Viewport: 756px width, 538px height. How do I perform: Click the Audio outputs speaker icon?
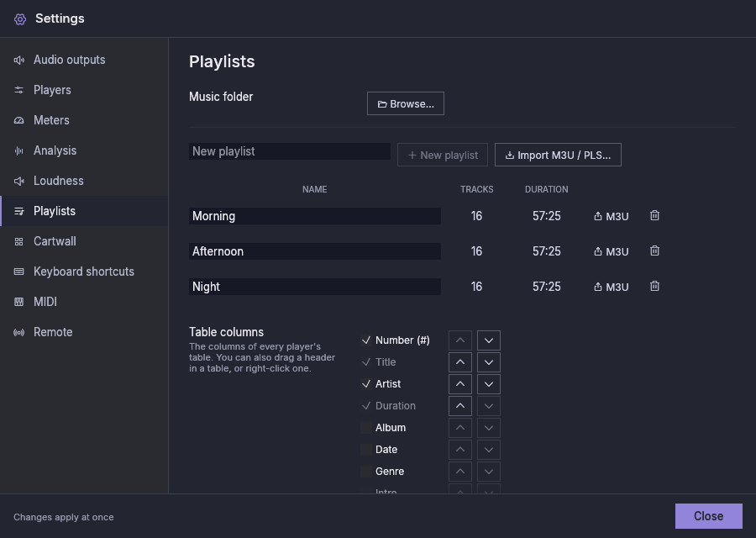pyautogui.click(x=18, y=60)
